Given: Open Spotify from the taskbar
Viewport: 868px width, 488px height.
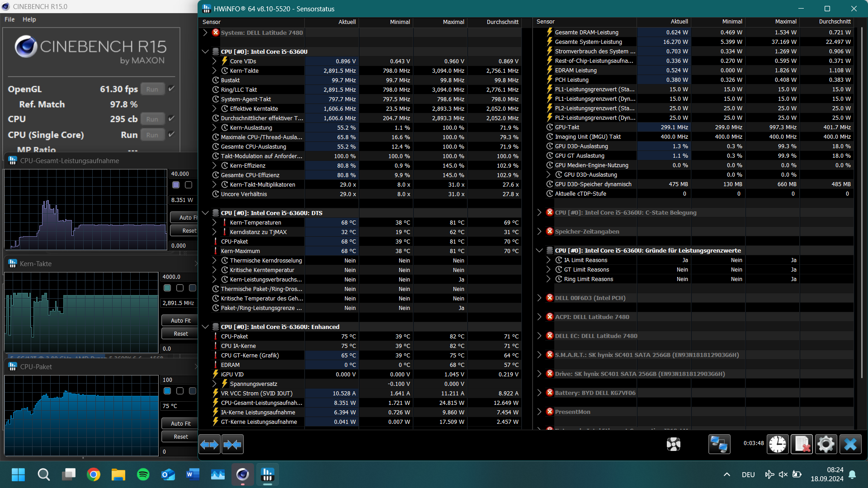Looking at the screenshot, I should [143, 474].
